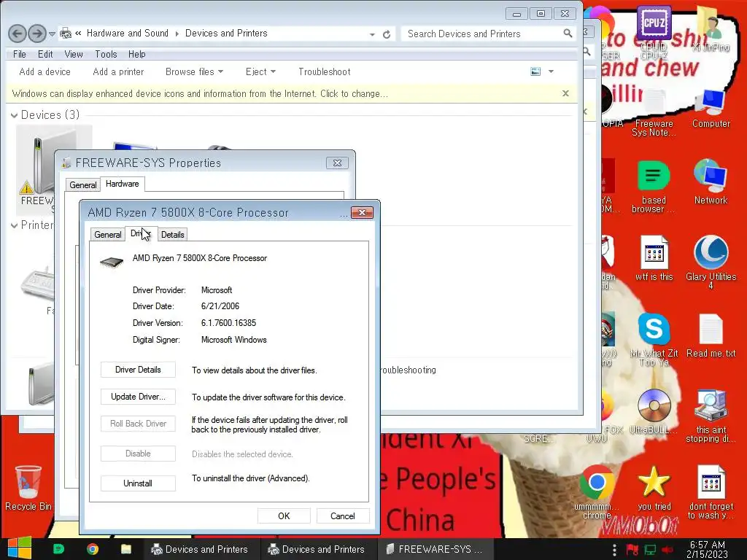Viewport: 747px width, 560px height.
Task: Open 'this aint stopping di...' desktop icon
Action: click(x=711, y=415)
